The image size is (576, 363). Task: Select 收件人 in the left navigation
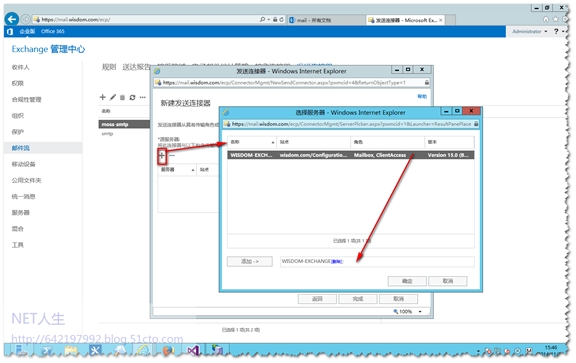21,67
